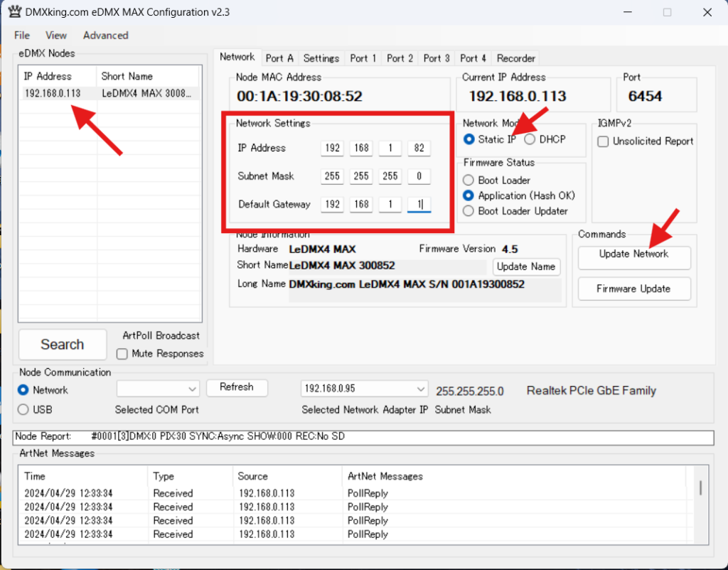Image resolution: width=728 pixels, height=570 pixels.
Task: Click Default Gateway second octet field 168
Action: [361, 204]
